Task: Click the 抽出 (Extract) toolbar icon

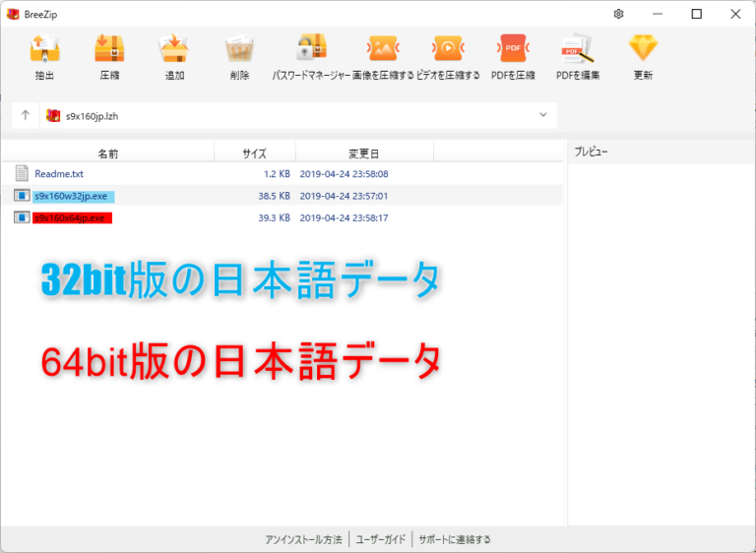Action: 44,49
